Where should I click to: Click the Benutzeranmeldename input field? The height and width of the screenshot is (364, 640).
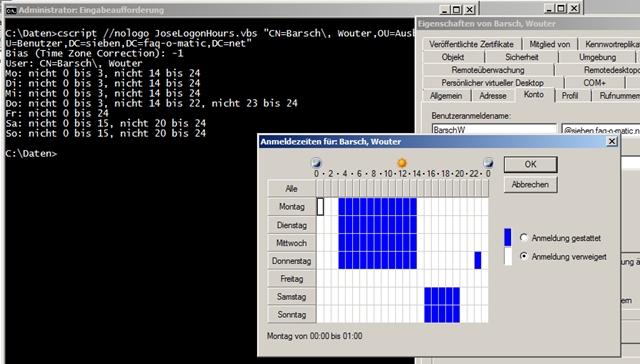pos(494,129)
